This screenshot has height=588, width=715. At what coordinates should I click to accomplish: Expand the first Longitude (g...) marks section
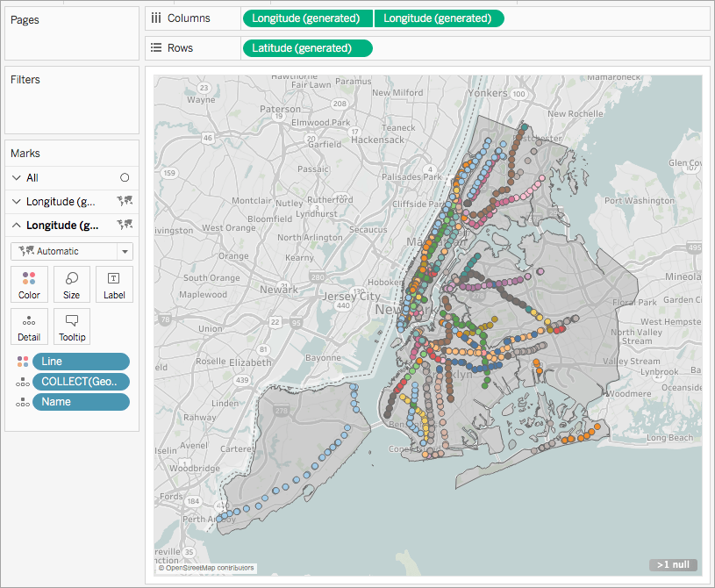[x=15, y=201]
